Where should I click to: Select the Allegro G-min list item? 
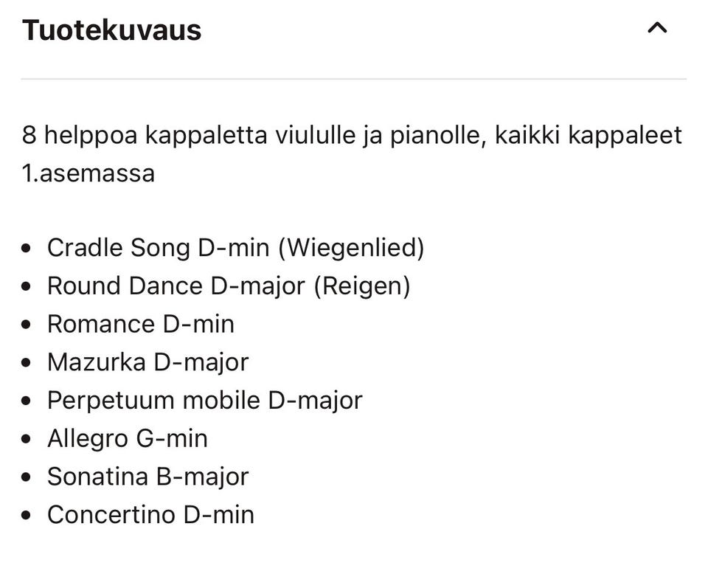pos(127,439)
